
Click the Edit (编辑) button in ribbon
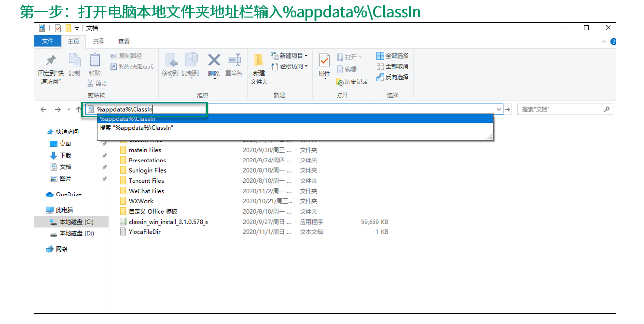346,69
